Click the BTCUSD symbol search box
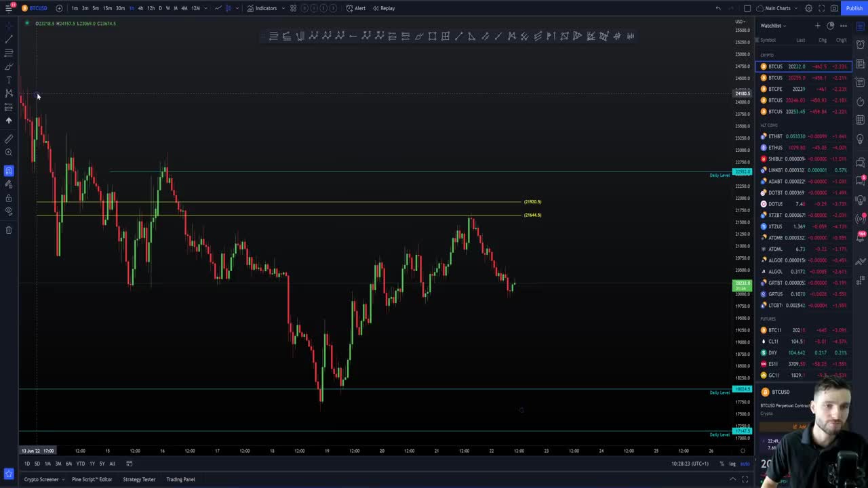The width and height of the screenshot is (868, 488). pos(35,8)
